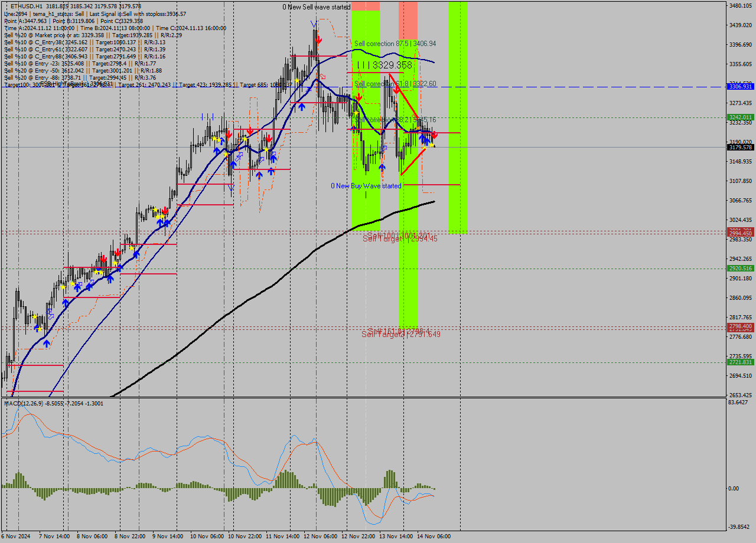Viewport: 756px width, 543px height.
Task: Click the '| | | 3329.358' chart label
Action: pos(385,65)
